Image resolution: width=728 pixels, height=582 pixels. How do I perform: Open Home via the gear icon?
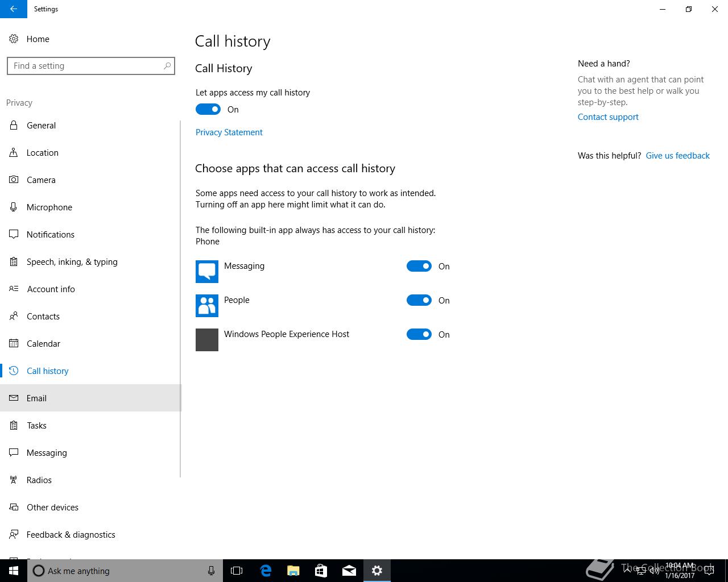tap(14, 39)
